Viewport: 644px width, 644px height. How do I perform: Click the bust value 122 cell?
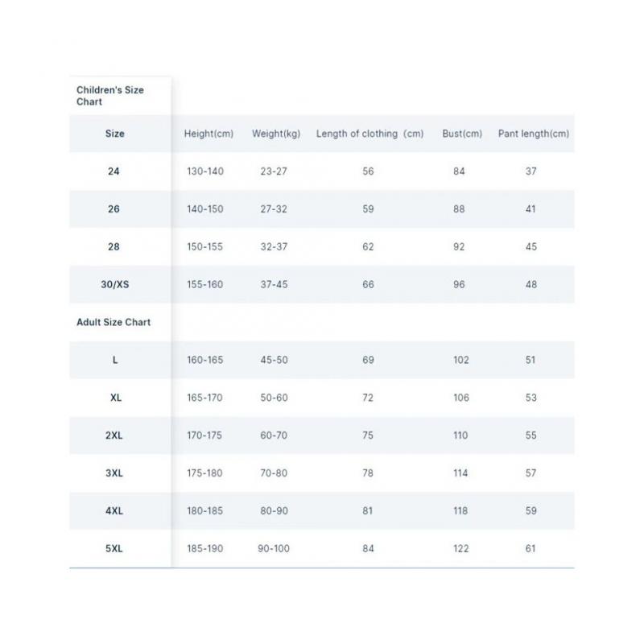tap(460, 549)
